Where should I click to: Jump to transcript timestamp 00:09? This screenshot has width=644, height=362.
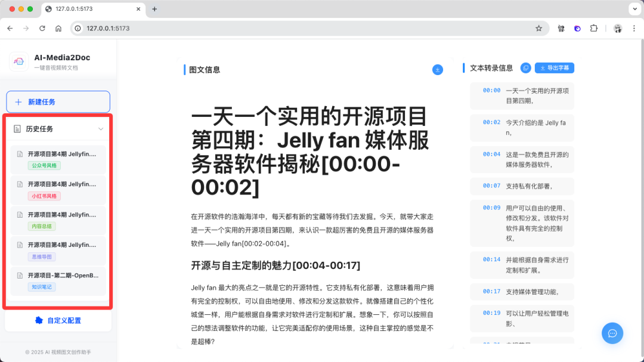[491, 208]
